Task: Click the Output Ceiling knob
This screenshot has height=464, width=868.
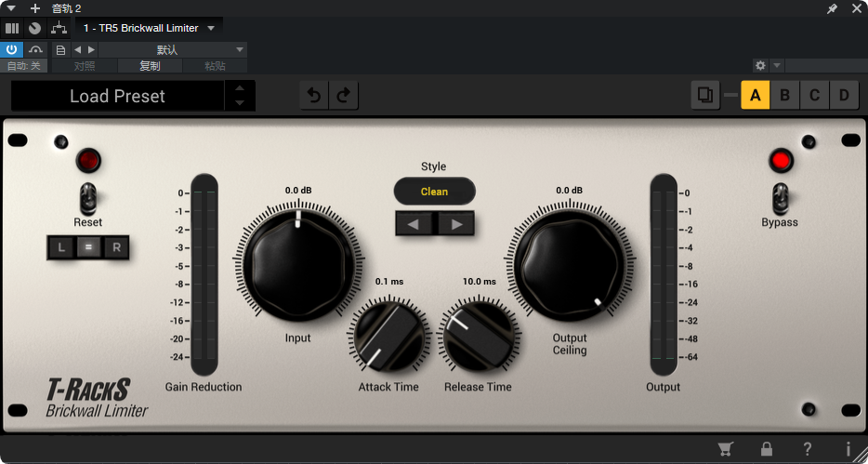Action: pyautogui.click(x=570, y=266)
